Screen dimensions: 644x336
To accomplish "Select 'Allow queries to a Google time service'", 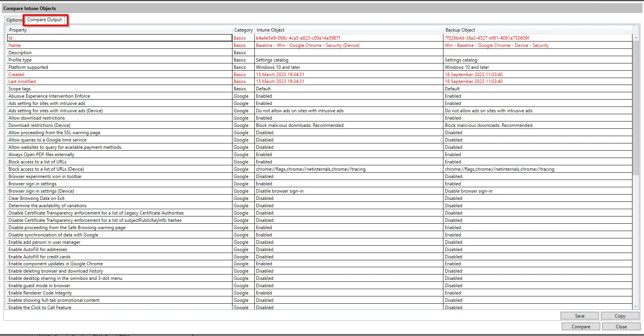I will (48, 140).
